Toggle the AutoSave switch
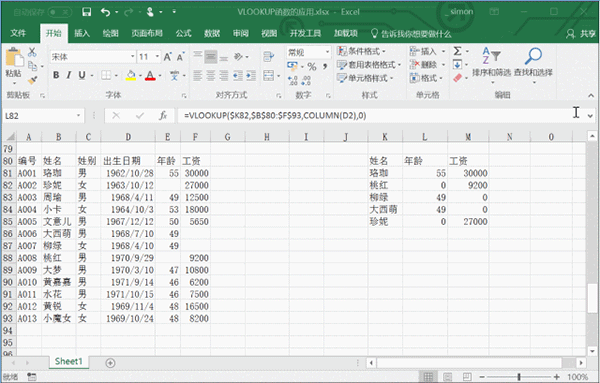The height and width of the screenshot is (383, 600). point(59,12)
